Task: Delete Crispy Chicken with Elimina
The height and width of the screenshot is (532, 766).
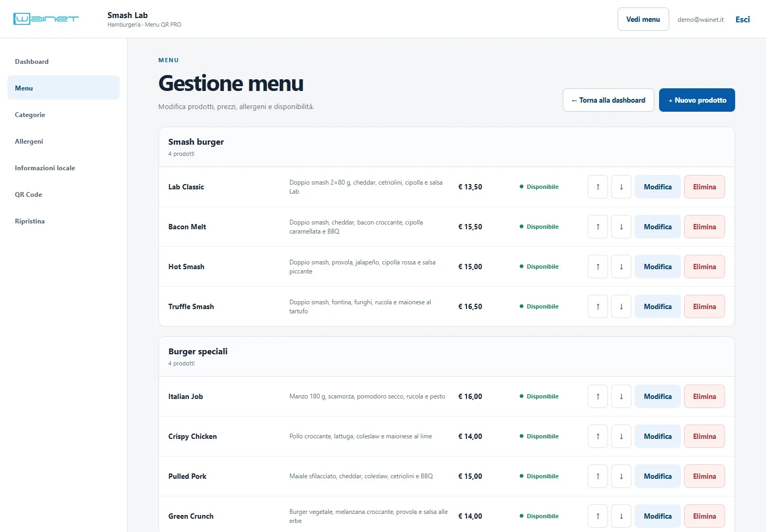Action: point(704,436)
